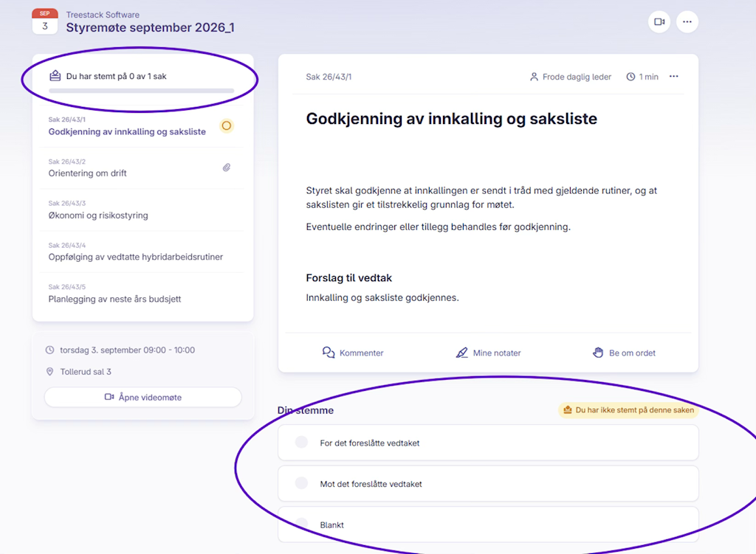756x554 pixels.
Task: Open Planlegging av neste års budsjett item
Action: tap(142, 294)
